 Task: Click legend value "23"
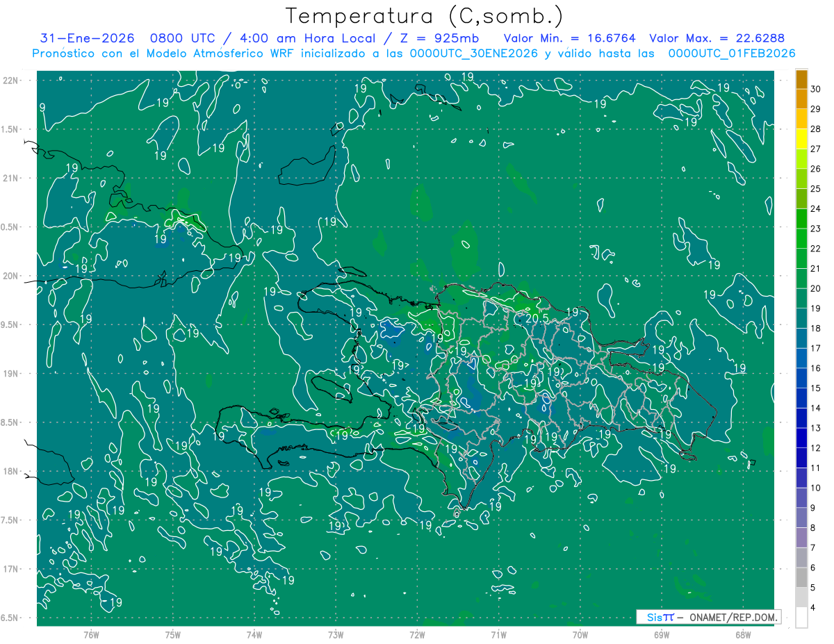(816, 229)
